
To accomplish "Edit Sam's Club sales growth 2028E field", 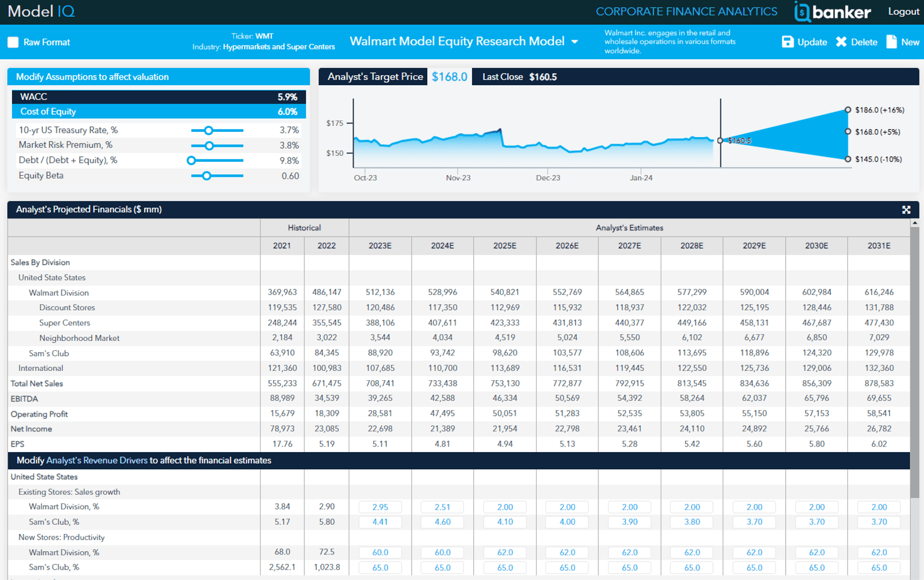I will point(692,522).
